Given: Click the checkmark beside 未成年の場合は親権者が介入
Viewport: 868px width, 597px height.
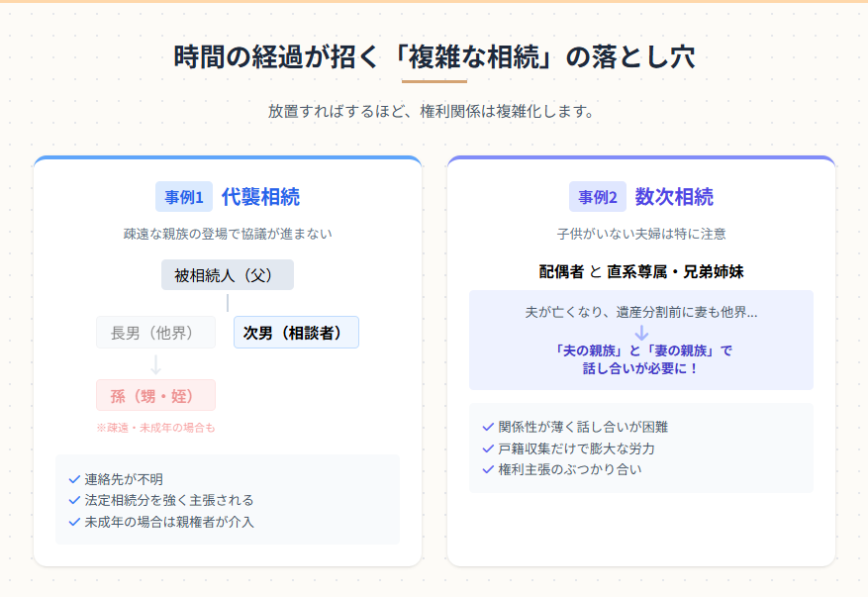Looking at the screenshot, I should 74,522.
